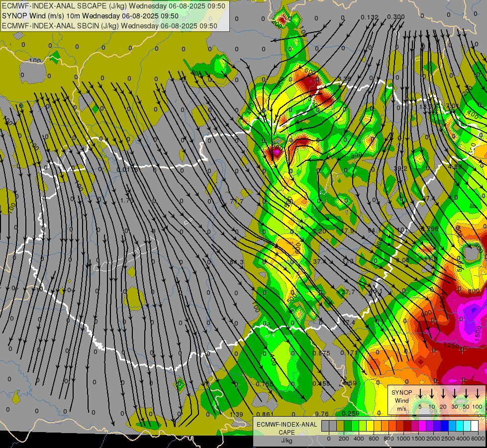Click the 20 m/s wind arrow in legend

point(443,393)
